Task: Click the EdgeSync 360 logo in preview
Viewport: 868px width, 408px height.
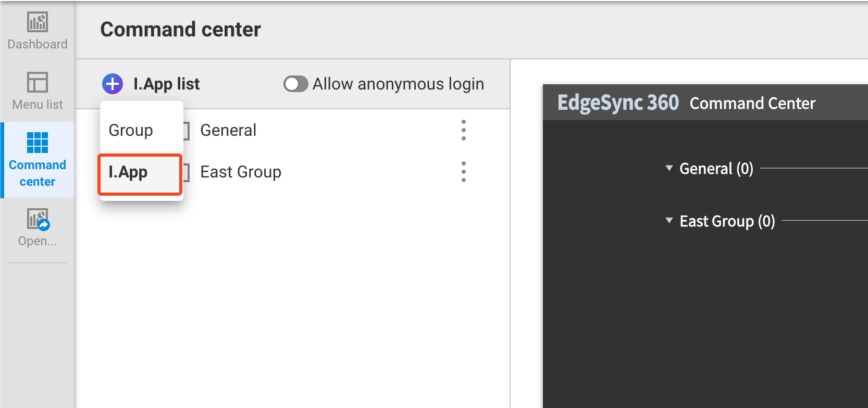Action: click(x=618, y=103)
